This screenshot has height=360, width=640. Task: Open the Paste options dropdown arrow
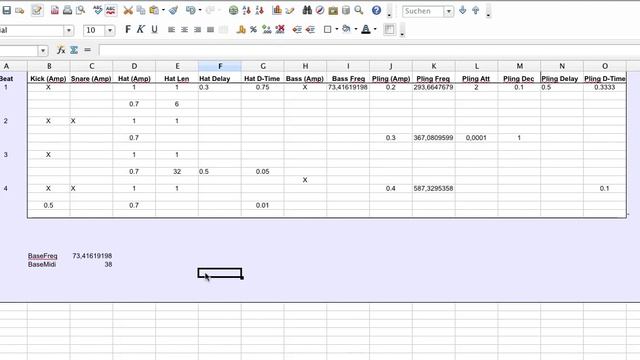tap(163, 11)
